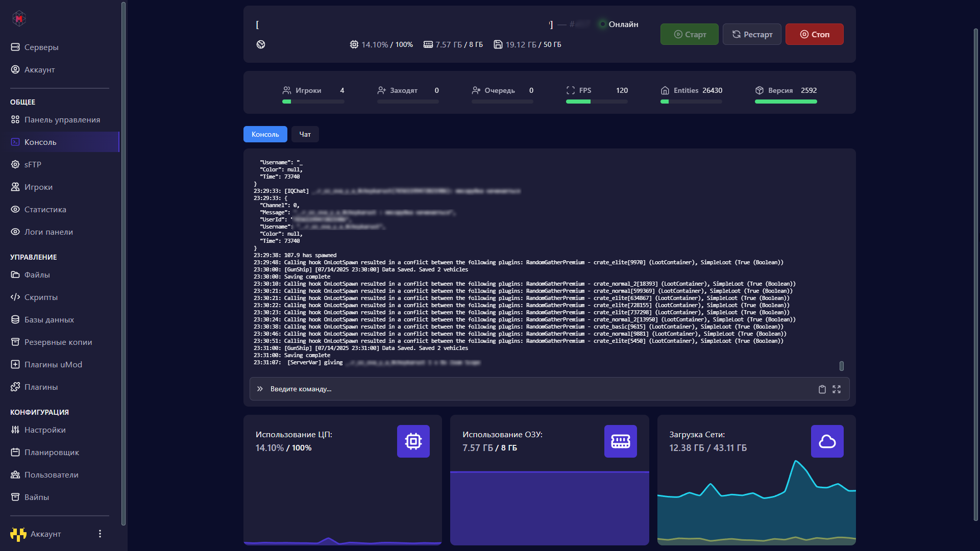
Task: Click the console scrollbar handle
Action: tap(841, 366)
